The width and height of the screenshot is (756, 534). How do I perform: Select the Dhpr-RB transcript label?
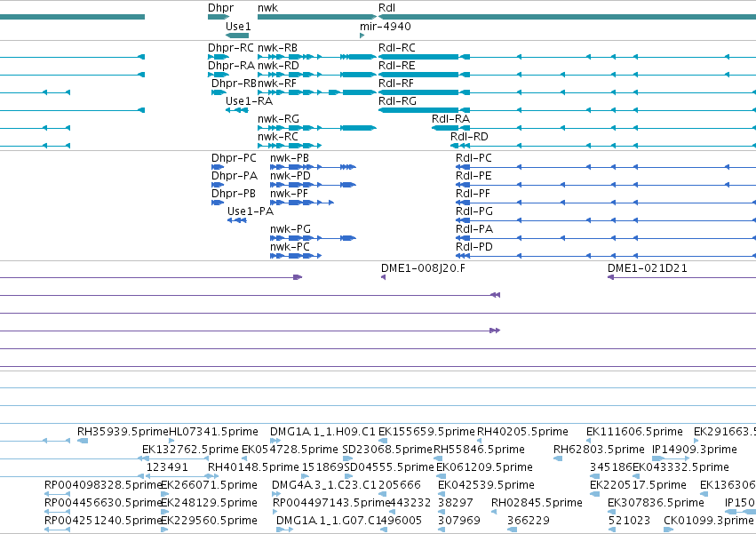(234, 84)
